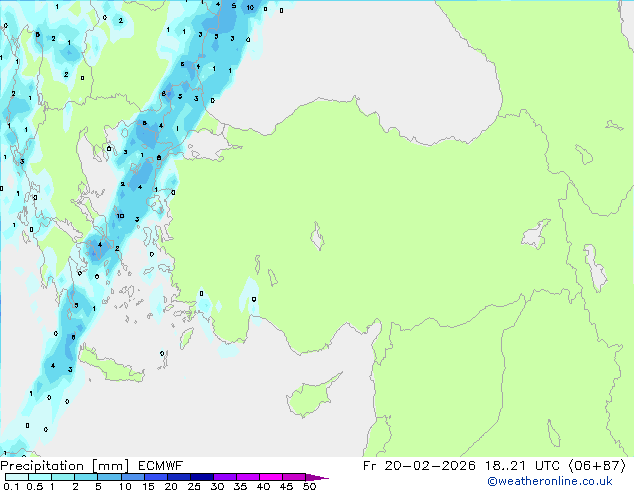Click the date text '20-02-2026'
This screenshot has height=490, width=634.
coord(430,466)
